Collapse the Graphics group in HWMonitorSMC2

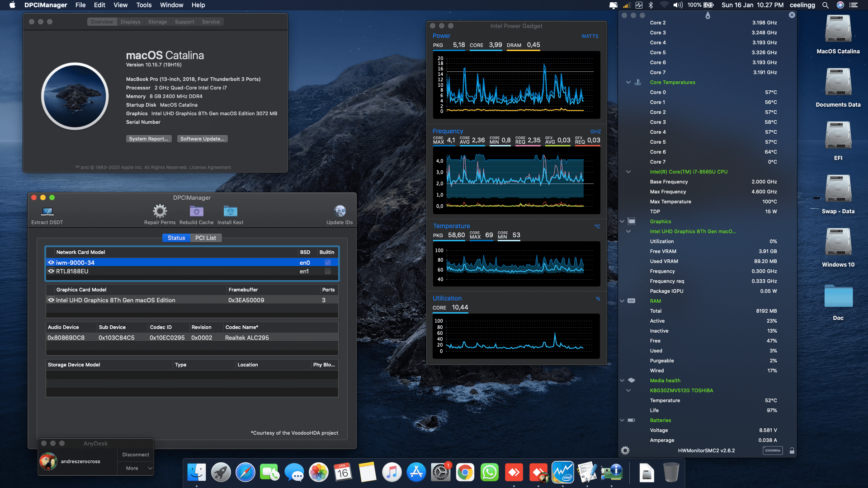(x=622, y=221)
